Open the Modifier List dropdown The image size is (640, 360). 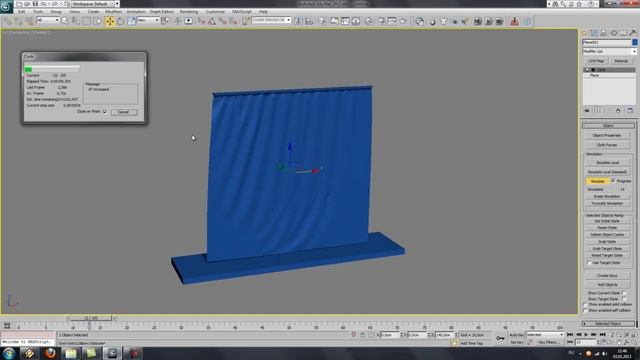[x=609, y=51]
